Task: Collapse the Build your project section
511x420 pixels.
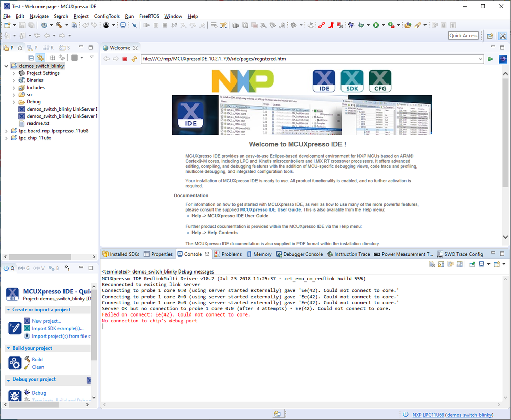Action: click(x=8, y=348)
